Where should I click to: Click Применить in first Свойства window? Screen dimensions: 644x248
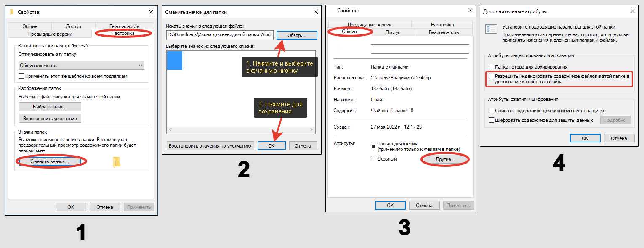coord(139,207)
